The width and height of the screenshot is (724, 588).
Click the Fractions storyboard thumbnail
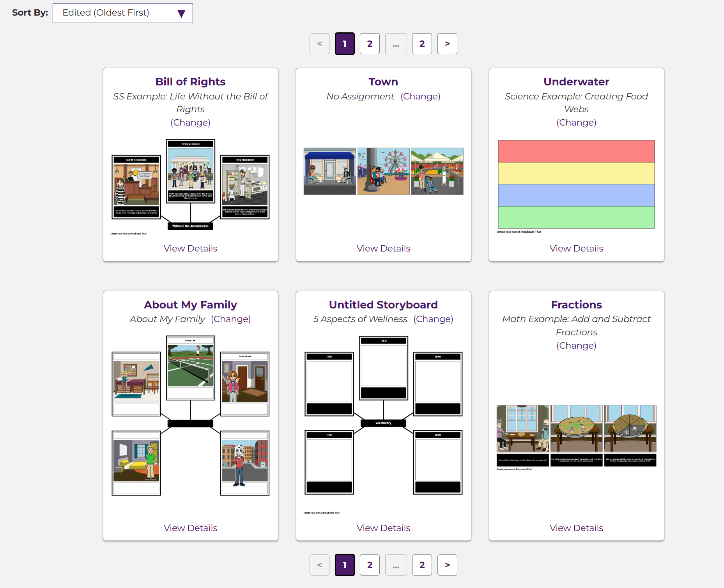click(576, 437)
